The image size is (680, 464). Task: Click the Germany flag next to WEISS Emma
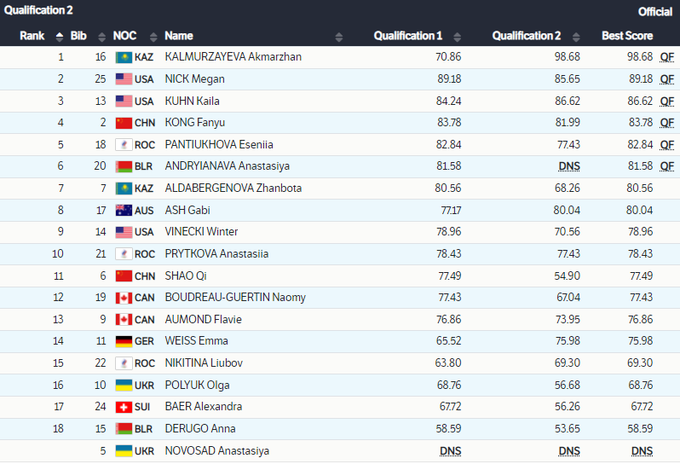[x=124, y=342]
